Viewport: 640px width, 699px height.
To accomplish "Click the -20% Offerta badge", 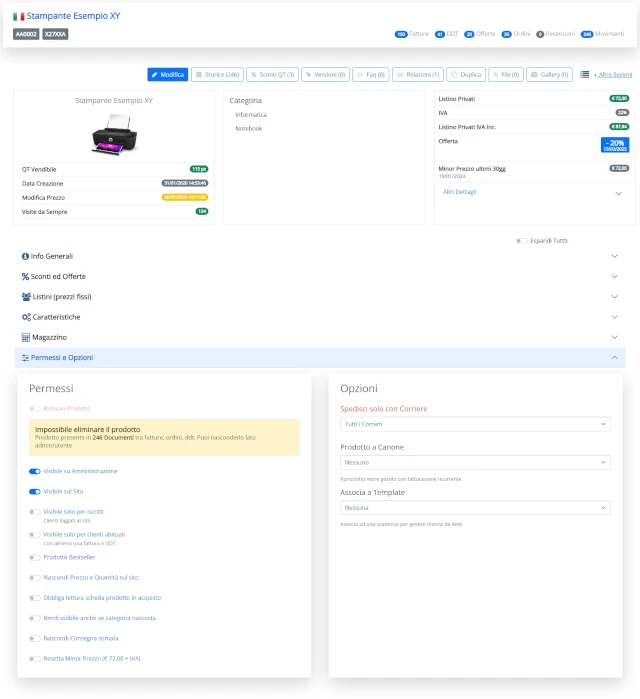I will (615, 145).
